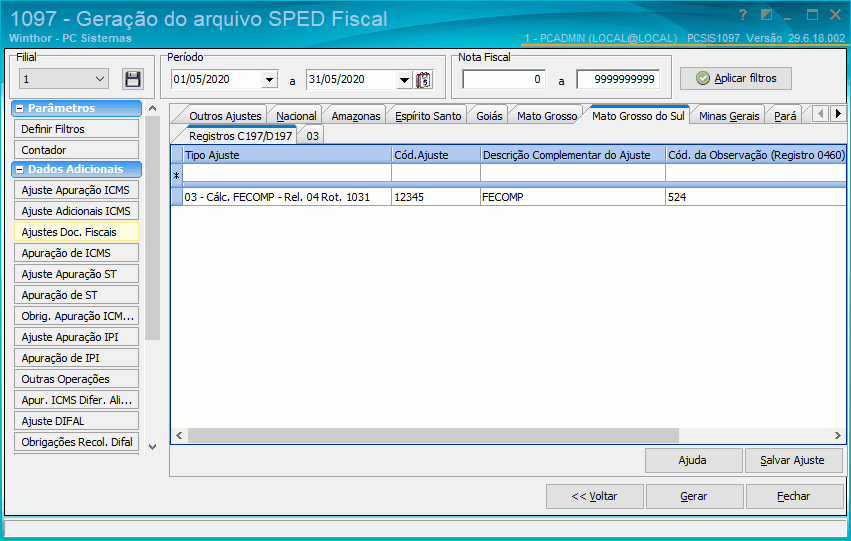The image size is (851, 541).
Task: Switch to Minas Gerais tab
Action: 729,116
